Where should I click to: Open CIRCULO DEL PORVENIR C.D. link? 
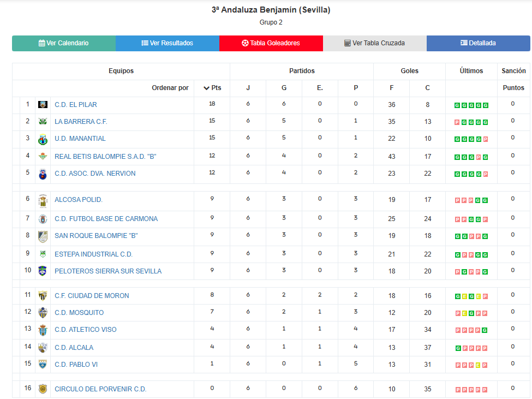coord(100,389)
